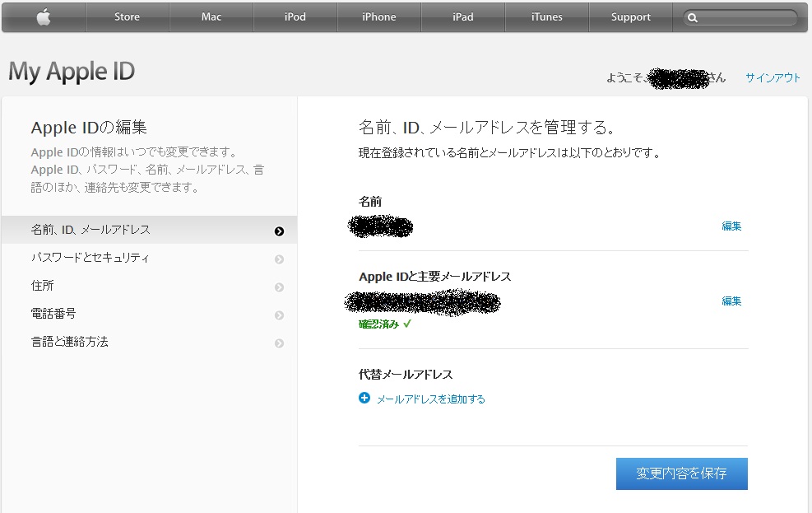Click arrow icon beside パスワードとセキュリティ
The image size is (812, 513).
tap(279, 259)
